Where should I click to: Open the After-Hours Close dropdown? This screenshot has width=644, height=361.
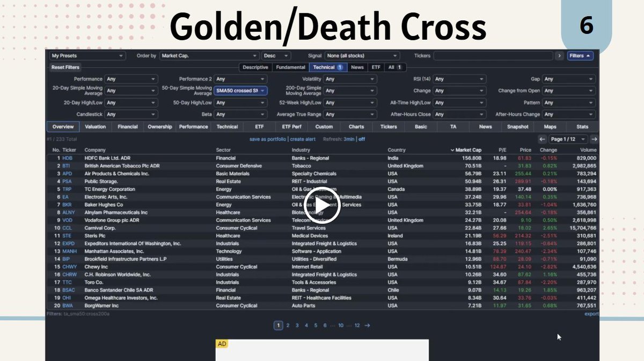[x=459, y=114]
